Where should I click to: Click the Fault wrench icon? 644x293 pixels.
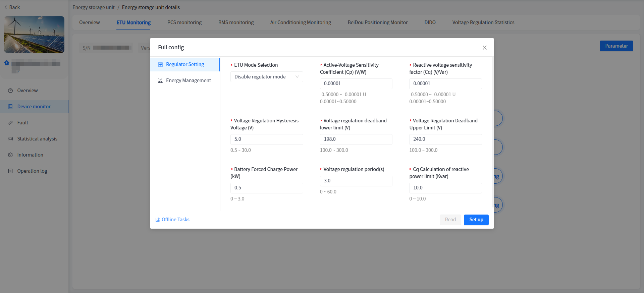pos(10,123)
